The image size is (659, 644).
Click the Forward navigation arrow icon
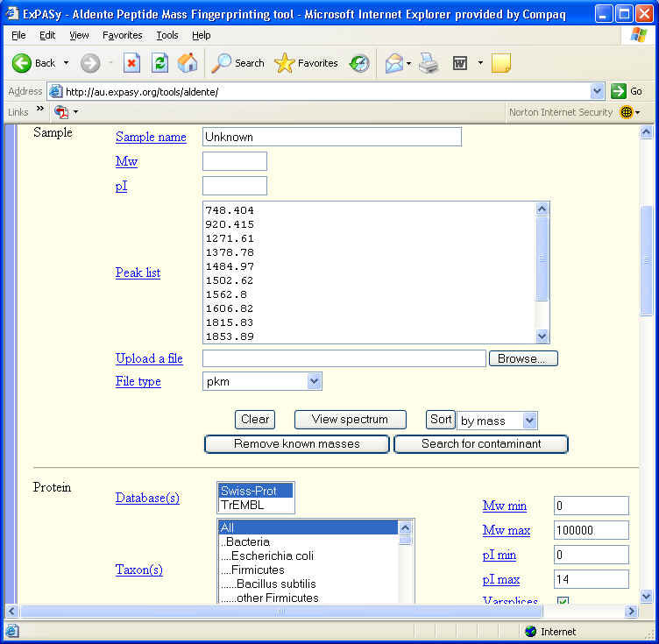[x=90, y=63]
